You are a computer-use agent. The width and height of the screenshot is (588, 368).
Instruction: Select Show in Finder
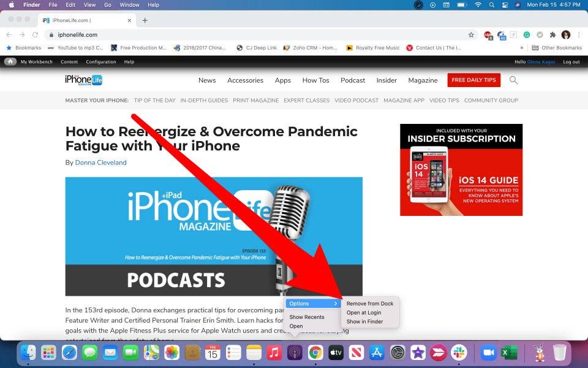point(364,321)
